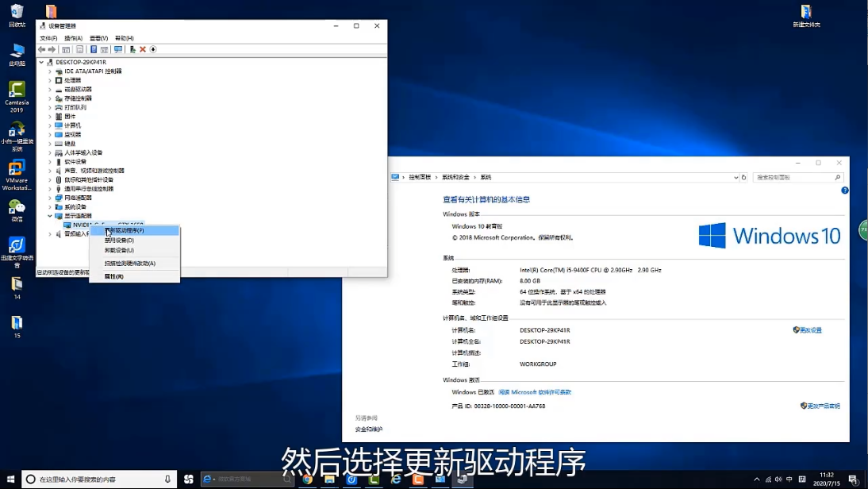Click the 更改设置 change settings link

click(809, 329)
